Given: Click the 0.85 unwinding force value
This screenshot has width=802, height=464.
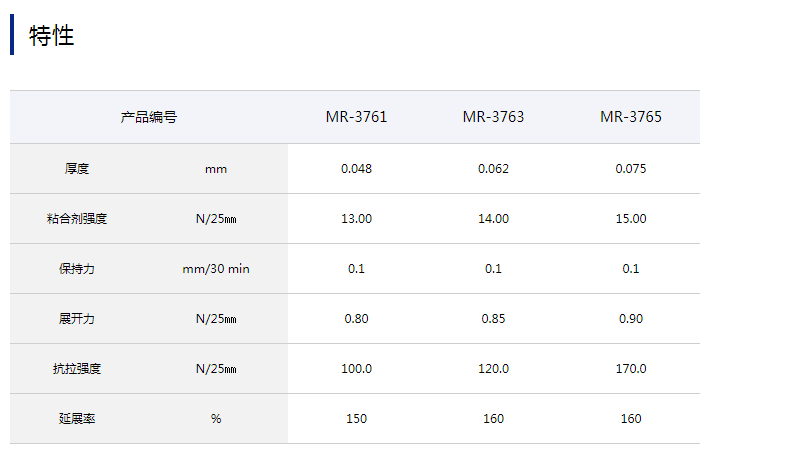Looking at the screenshot, I should coord(493,318).
